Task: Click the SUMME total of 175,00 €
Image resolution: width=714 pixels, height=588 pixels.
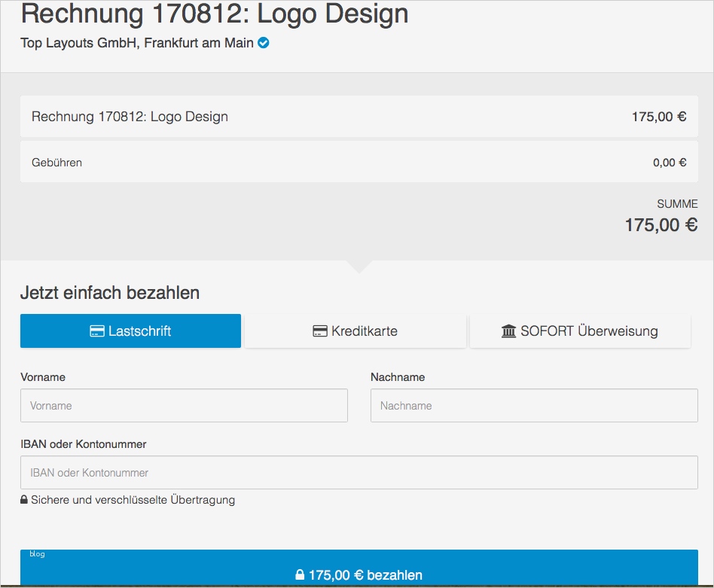Action: [661, 224]
